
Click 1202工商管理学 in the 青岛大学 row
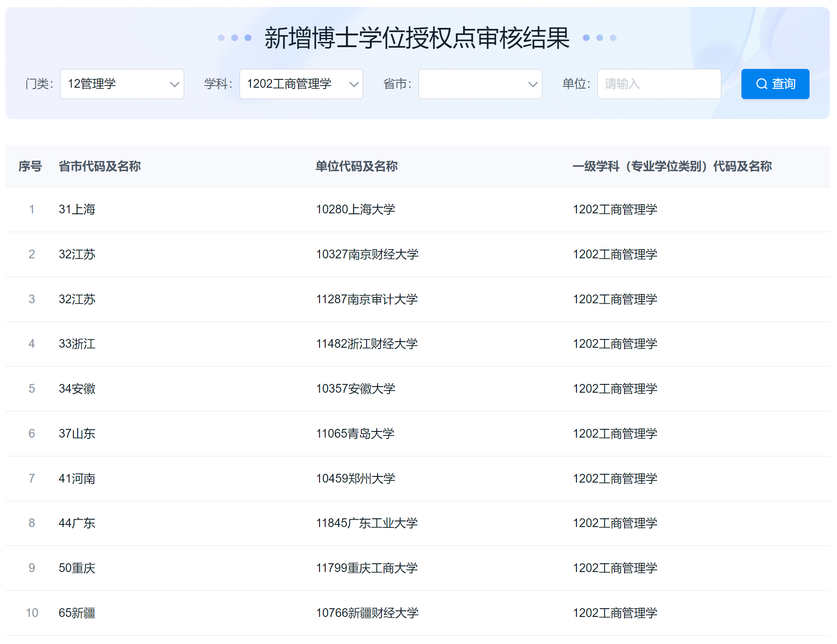pyautogui.click(x=615, y=434)
